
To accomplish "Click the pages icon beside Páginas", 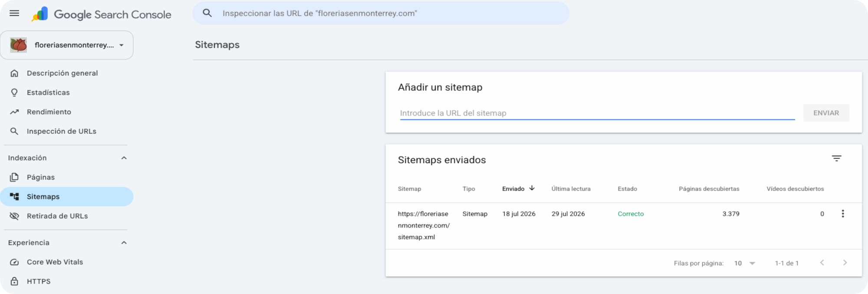I will pos(14,177).
